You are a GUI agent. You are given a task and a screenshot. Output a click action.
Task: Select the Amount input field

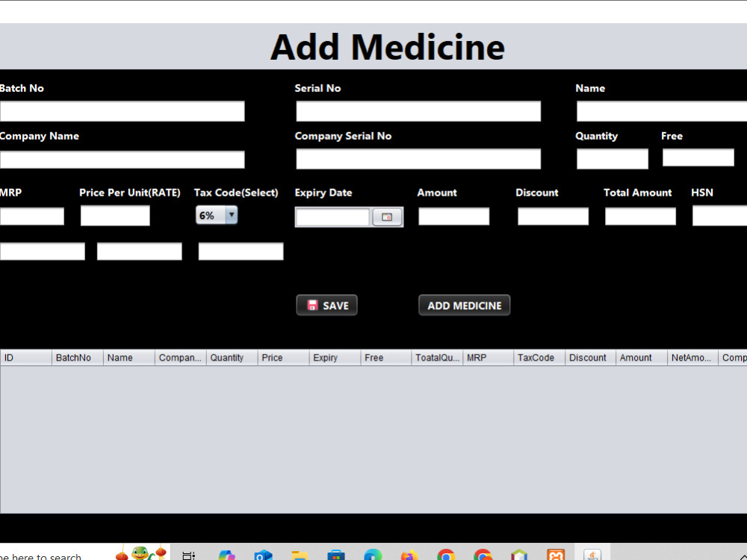pos(453,217)
